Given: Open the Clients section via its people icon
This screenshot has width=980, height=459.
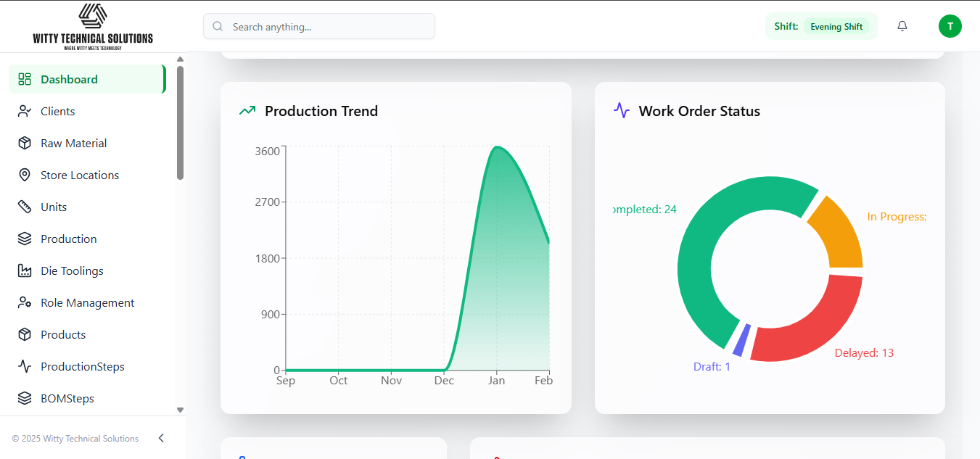Looking at the screenshot, I should [x=25, y=111].
